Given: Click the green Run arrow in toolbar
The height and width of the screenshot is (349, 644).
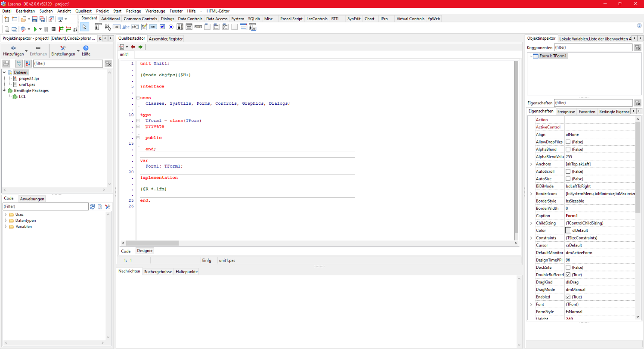Looking at the screenshot, I should (35, 29).
